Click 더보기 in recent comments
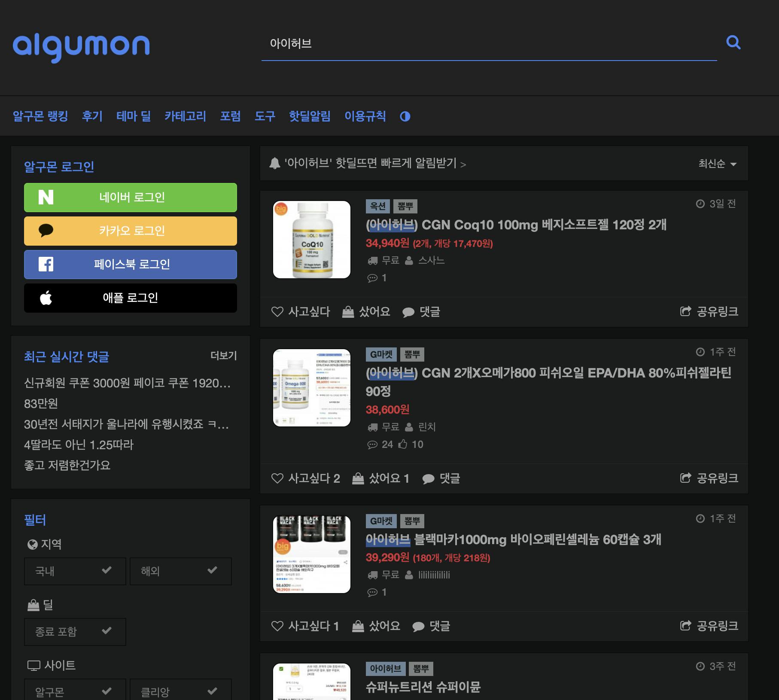 [x=224, y=356]
